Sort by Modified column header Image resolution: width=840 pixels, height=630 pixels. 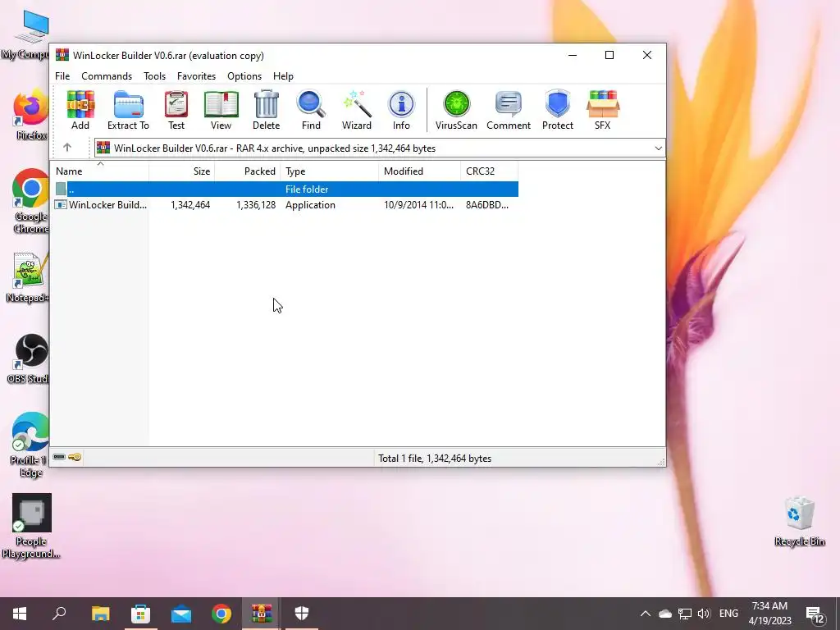tap(419, 171)
